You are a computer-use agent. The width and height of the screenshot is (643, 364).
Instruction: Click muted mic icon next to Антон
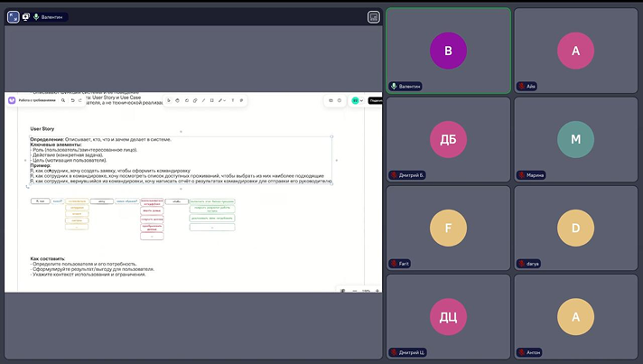(x=522, y=352)
